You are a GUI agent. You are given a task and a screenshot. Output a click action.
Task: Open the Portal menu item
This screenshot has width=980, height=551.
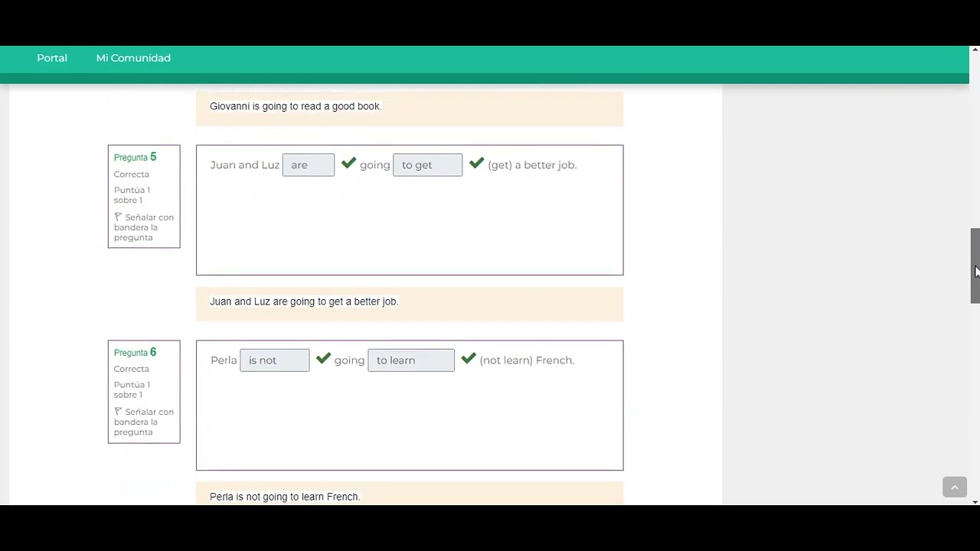[52, 58]
